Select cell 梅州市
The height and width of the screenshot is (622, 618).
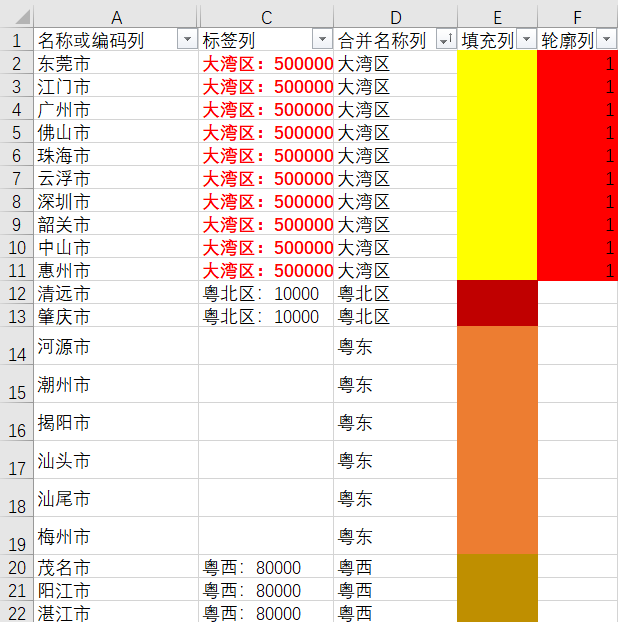point(116,536)
